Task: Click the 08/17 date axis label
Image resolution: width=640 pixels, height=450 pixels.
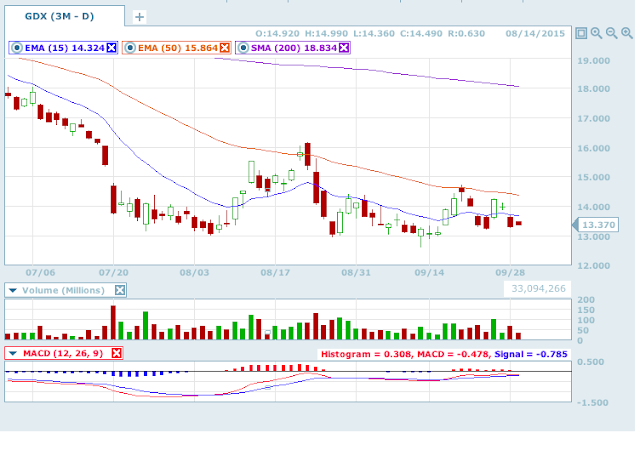Action: click(x=275, y=272)
